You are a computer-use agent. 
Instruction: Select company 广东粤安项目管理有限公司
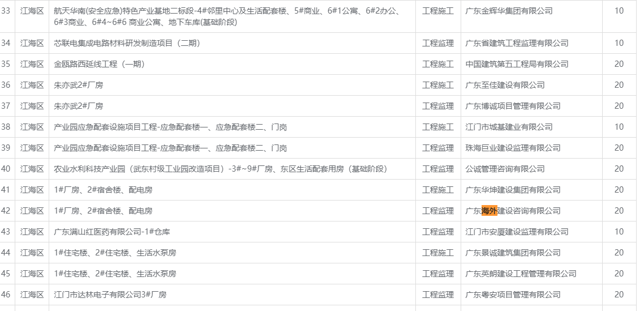[x=512, y=295]
